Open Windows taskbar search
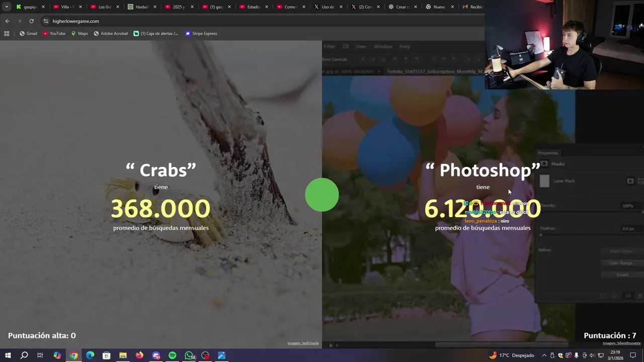 pyautogui.click(x=24, y=355)
